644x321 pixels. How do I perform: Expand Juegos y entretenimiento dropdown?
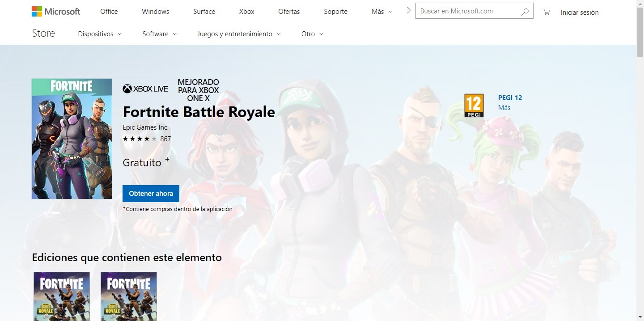click(x=239, y=34)
